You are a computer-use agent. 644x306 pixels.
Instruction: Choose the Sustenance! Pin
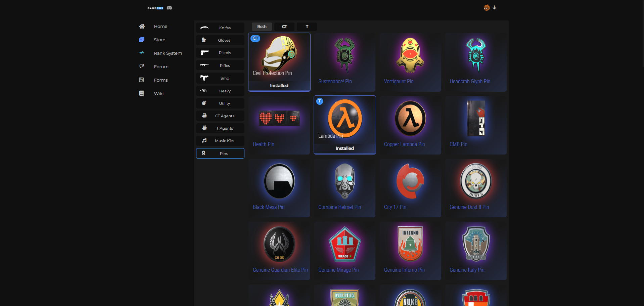[x=345, y=62]
